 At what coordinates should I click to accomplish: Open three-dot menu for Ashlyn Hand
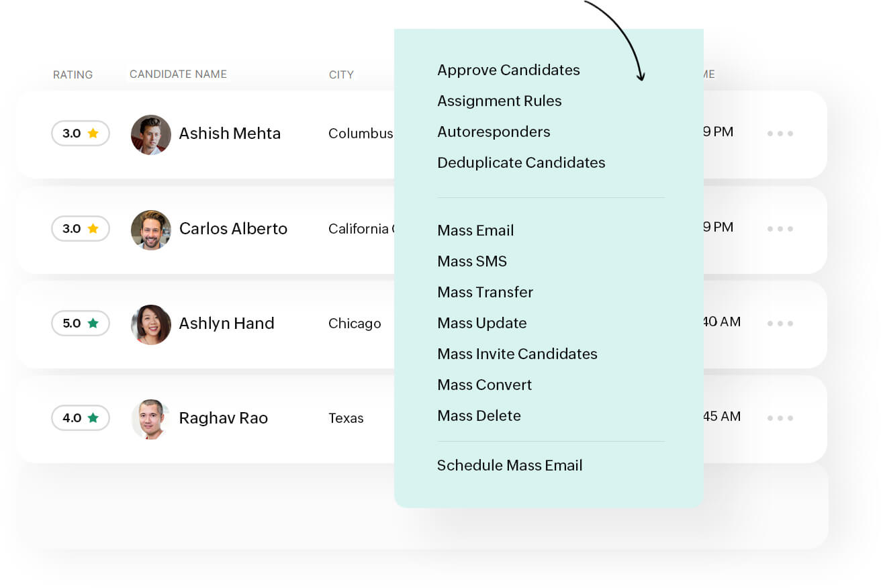click(780, 324)
